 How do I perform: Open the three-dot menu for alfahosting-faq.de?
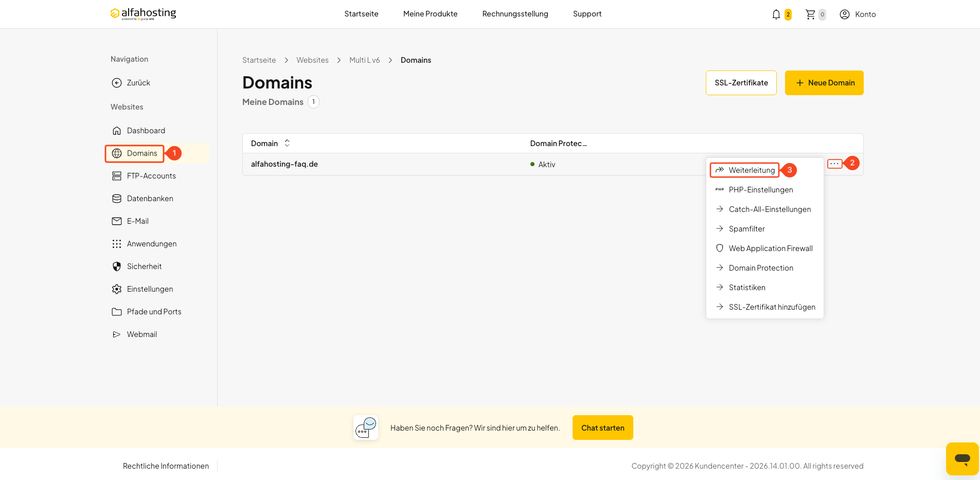pos(834,164)
